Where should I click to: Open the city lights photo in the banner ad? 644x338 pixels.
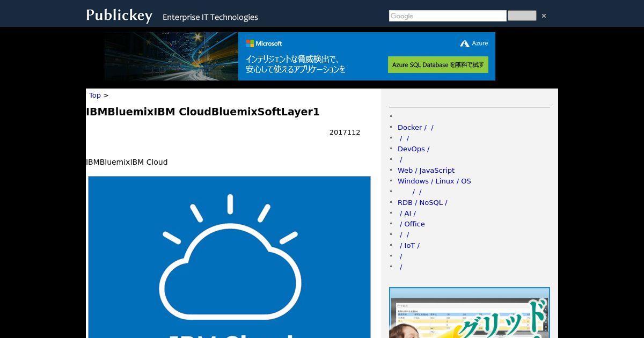click(x=171, y=56)
